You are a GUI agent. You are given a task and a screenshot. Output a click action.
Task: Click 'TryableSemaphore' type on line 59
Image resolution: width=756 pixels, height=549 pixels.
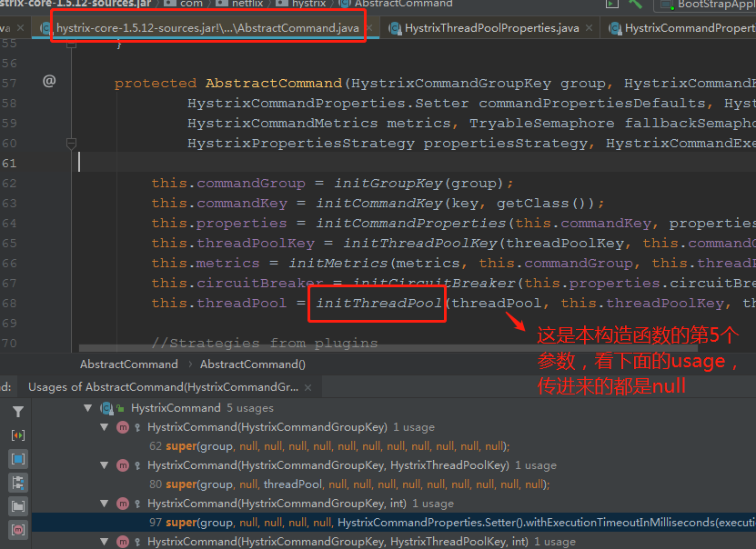tap(542, 124)
